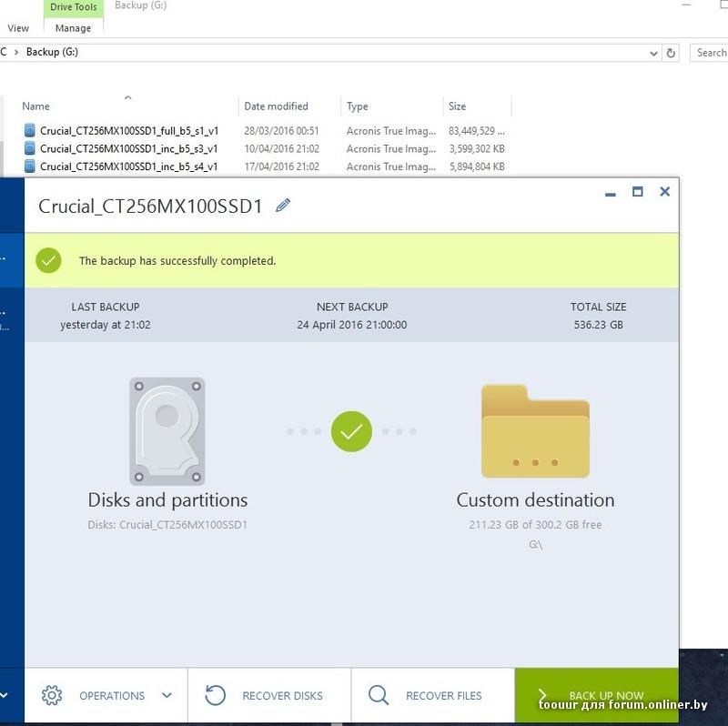Viewport: 728px width, 726px height.
Task: Click Recover Files button
Action: (433, 695)
